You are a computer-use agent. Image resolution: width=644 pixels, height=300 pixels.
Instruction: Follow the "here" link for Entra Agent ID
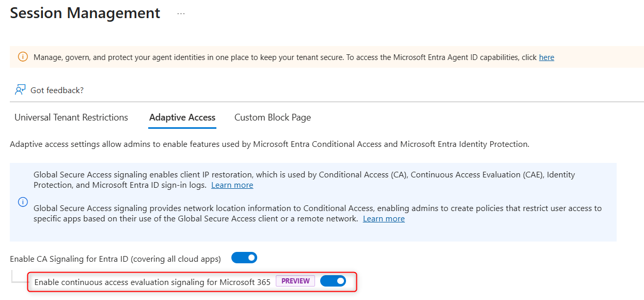[x=546, y=57]
